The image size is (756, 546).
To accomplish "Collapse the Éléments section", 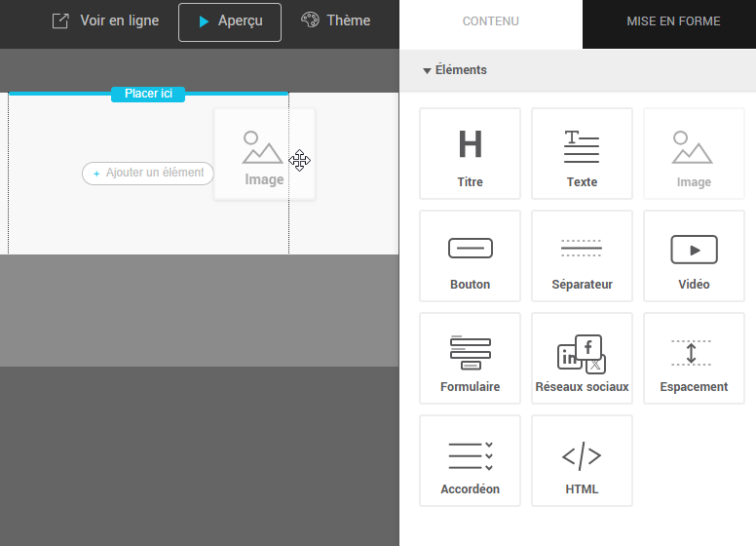I will [455, 70].
